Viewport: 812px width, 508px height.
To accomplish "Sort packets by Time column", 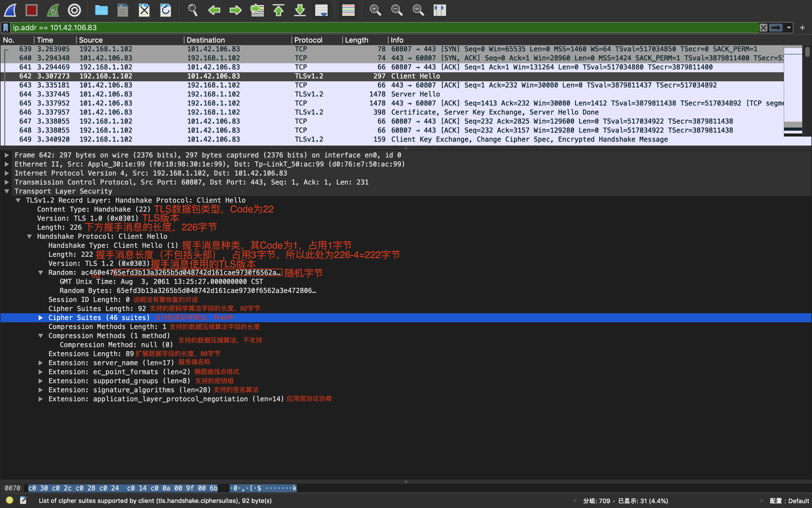I will (x=55, y=40).
